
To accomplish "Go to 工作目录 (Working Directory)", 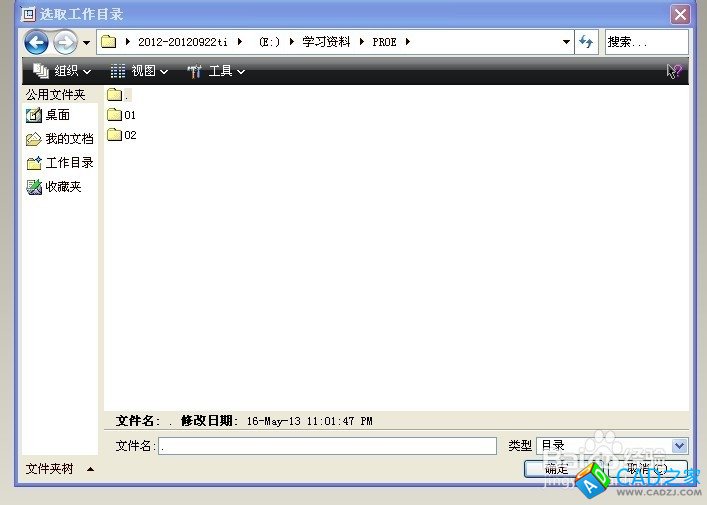I will tap(59, 163).
